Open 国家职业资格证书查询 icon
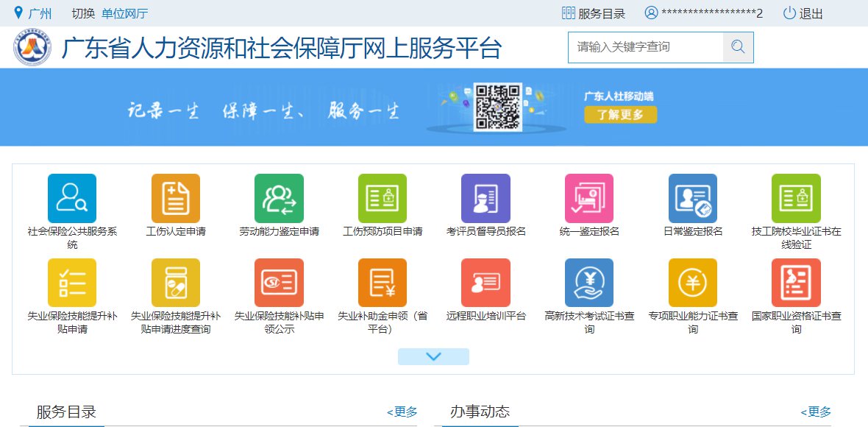Screen dimensions: 868x427 [796, 283]
